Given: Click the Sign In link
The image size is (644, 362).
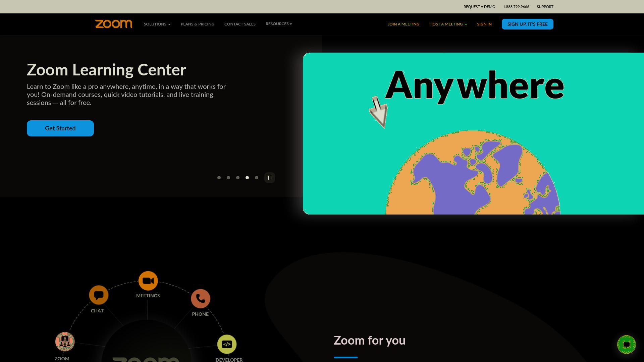Looking at the screenshot, I should [484, 24].
